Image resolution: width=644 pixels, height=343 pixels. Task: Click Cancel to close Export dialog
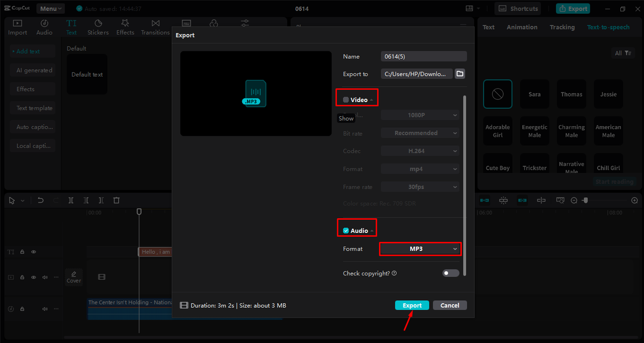point(449,305)
